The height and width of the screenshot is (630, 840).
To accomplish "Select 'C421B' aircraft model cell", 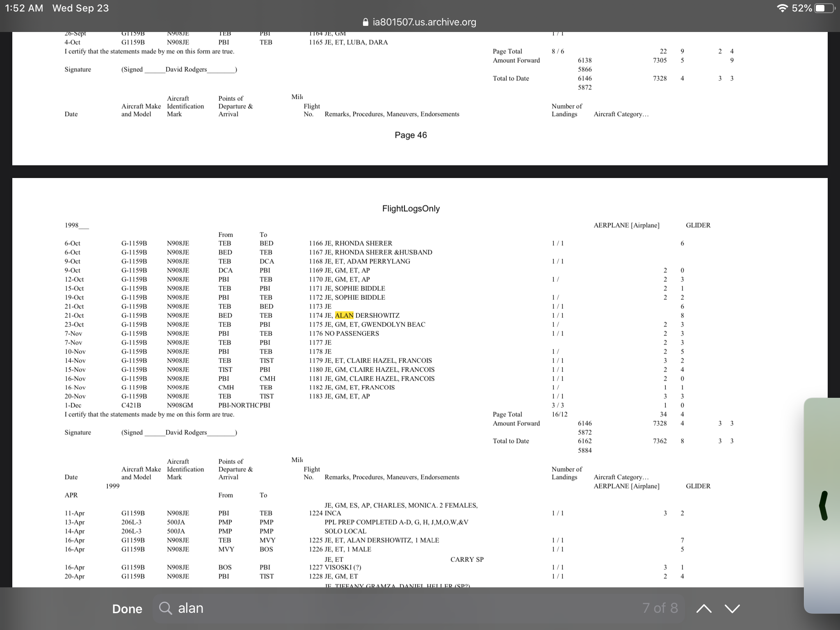I will point(131,405).
